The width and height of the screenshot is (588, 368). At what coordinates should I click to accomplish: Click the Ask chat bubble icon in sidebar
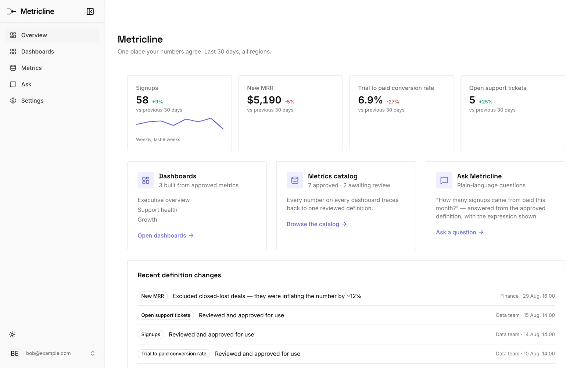(x=13, y=84)
